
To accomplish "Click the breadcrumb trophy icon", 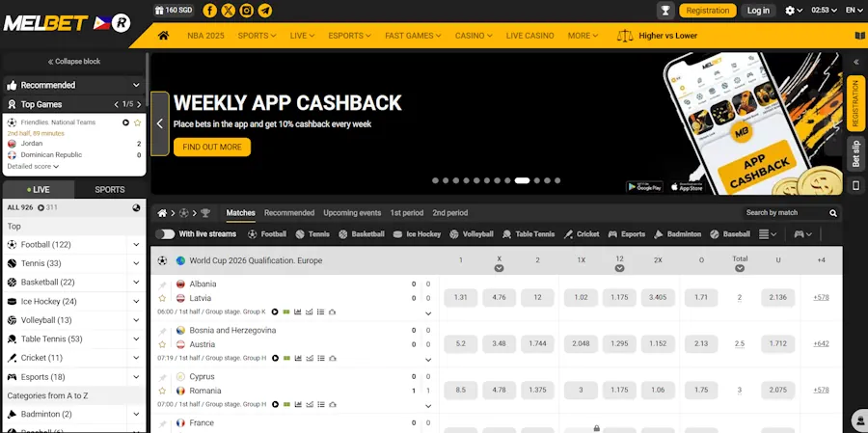I will (205, 213).
